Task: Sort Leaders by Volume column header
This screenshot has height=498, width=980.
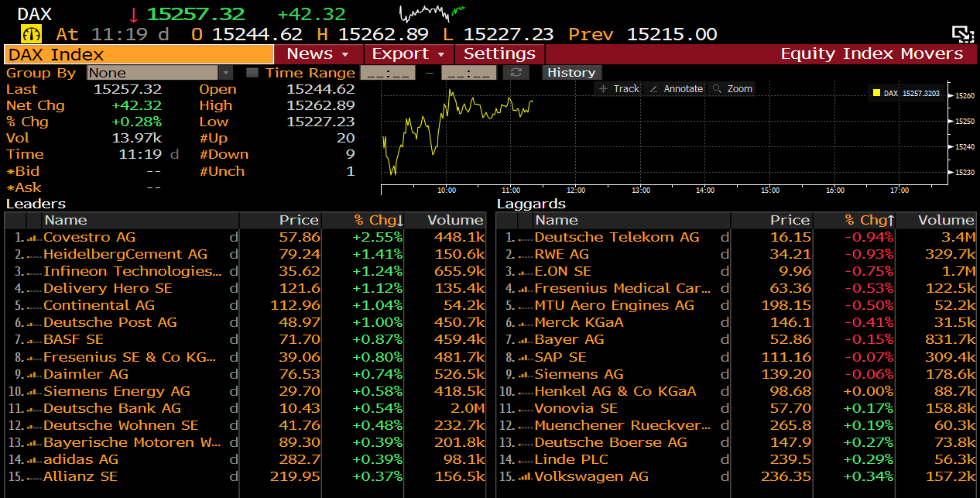Action: tap(445, 221)
